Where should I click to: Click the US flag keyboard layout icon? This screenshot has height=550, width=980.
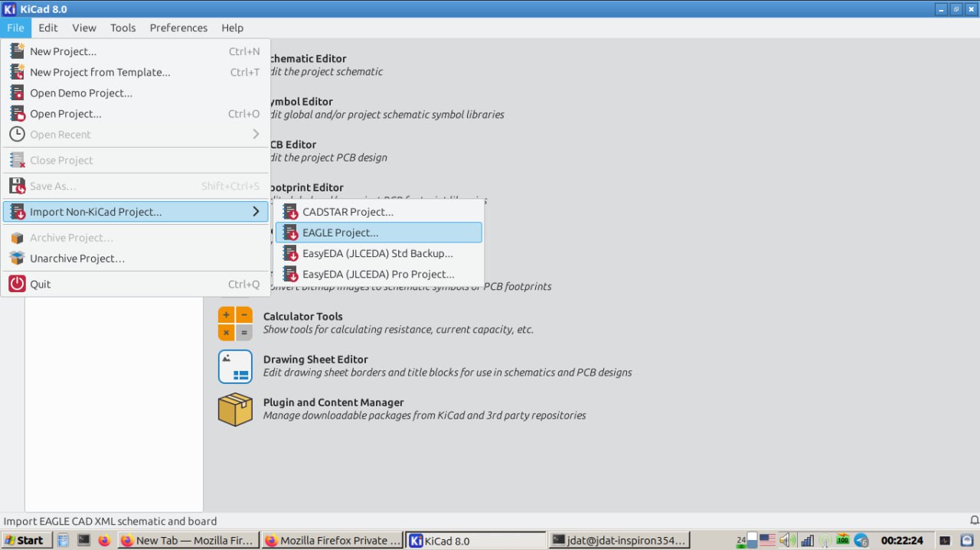767,540
